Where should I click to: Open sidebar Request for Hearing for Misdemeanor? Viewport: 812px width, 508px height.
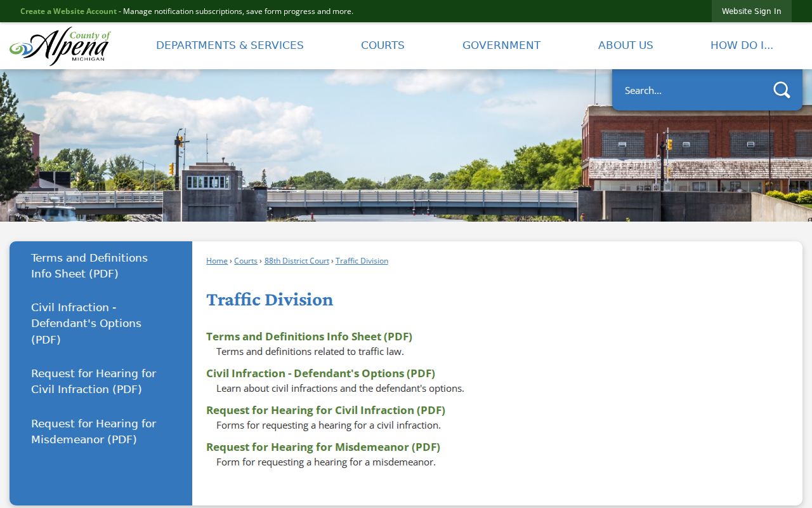pos(93,431)
